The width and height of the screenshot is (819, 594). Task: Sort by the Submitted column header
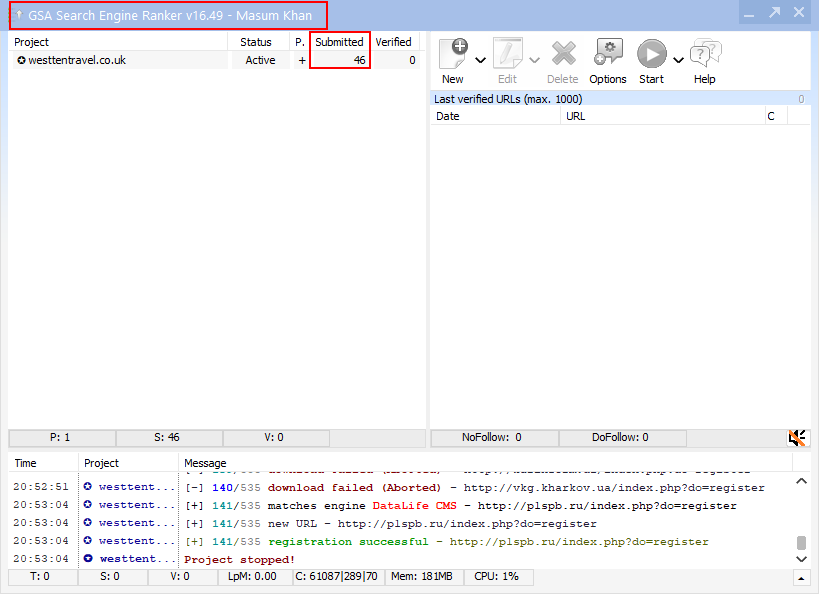coord(340,42)
